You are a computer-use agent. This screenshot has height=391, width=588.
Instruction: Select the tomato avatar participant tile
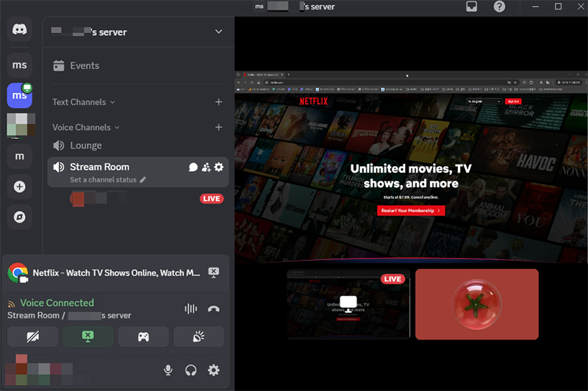tap(477, 304)
